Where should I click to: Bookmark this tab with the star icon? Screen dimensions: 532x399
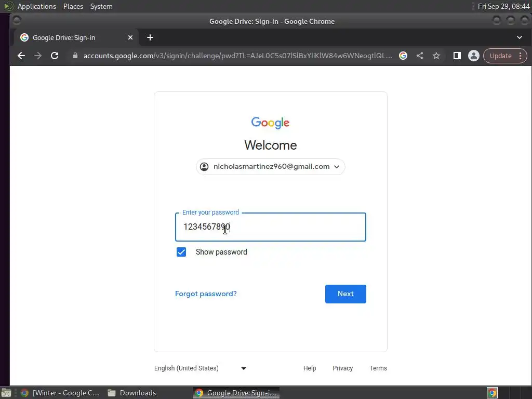pos(436,56)
